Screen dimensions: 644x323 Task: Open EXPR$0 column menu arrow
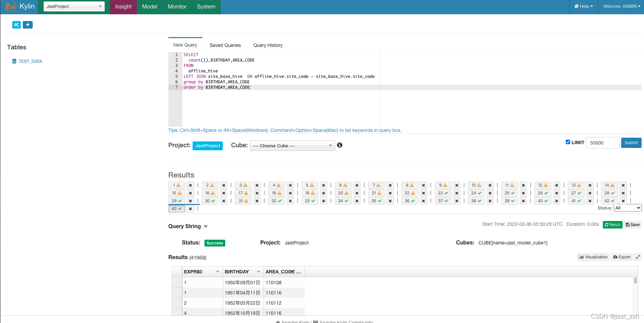(x=218, y=272)
